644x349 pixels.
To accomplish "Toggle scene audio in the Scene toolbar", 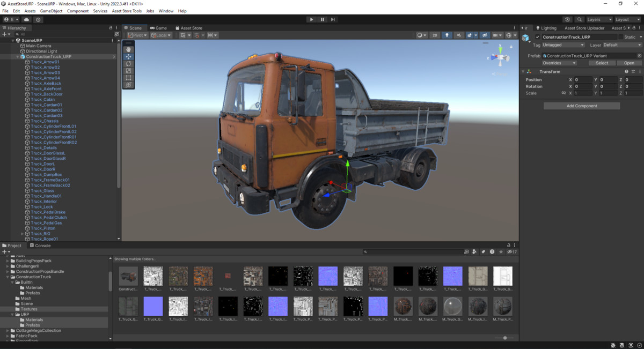I will [459, 35].
